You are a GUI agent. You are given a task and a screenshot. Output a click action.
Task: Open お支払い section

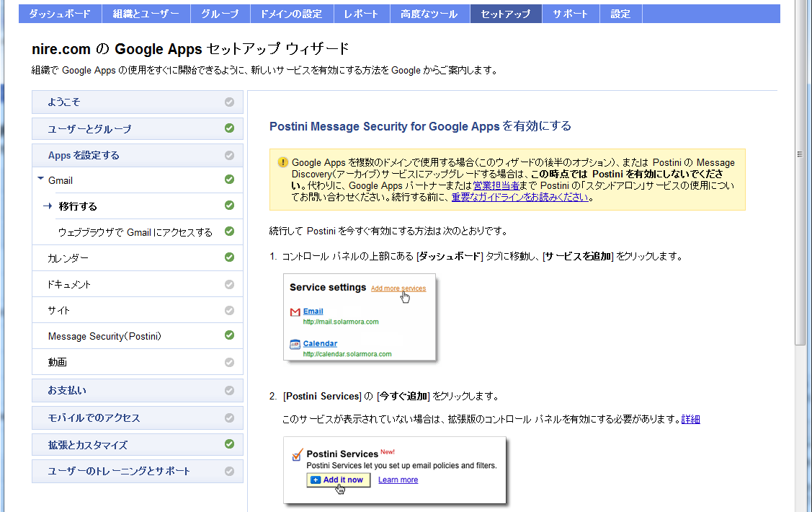137,390
